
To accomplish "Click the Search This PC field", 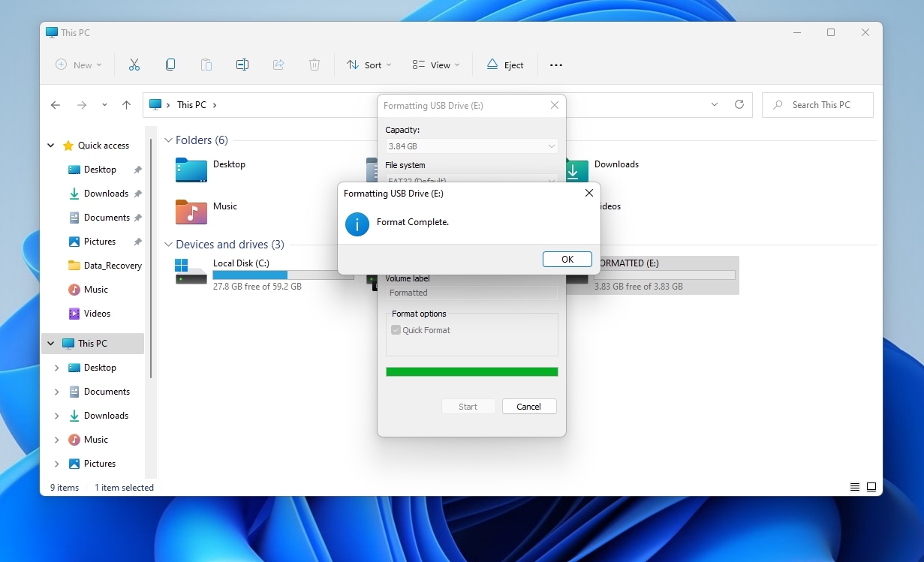I will coord(817,105).
